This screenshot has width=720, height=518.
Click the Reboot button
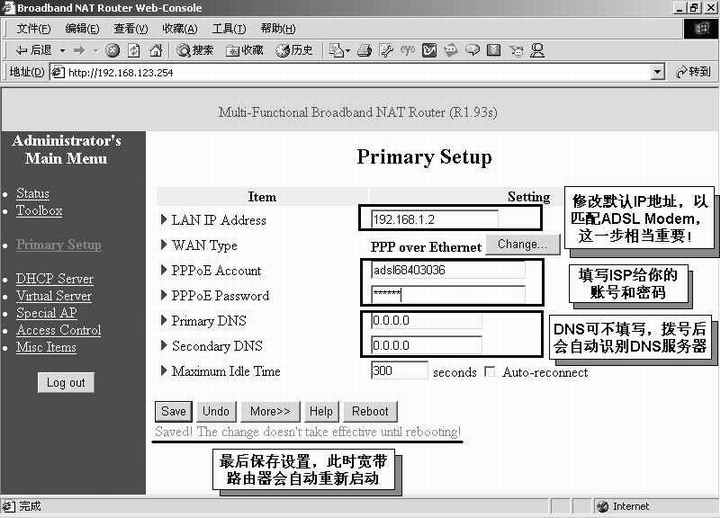tap(370, 411)
